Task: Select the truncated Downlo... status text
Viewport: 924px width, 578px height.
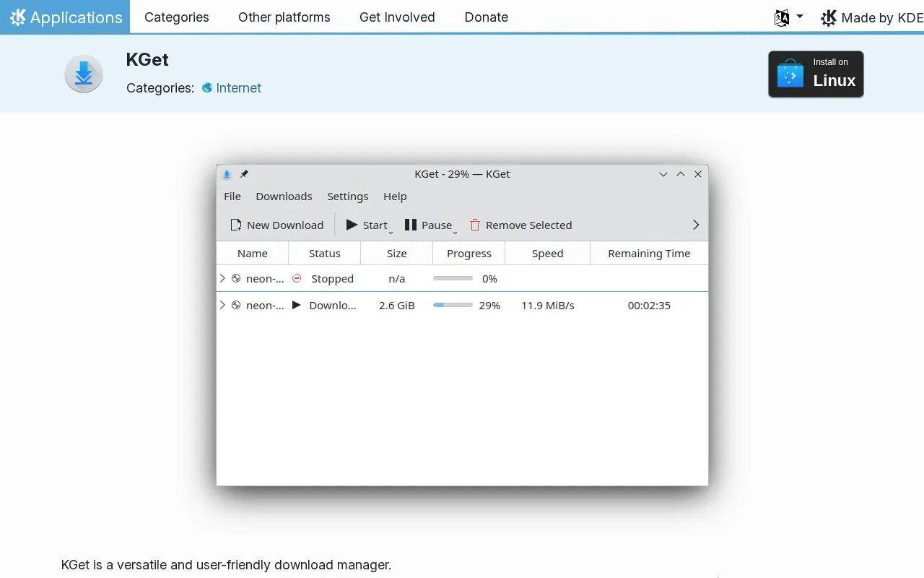Action: [x=333, y=306]
